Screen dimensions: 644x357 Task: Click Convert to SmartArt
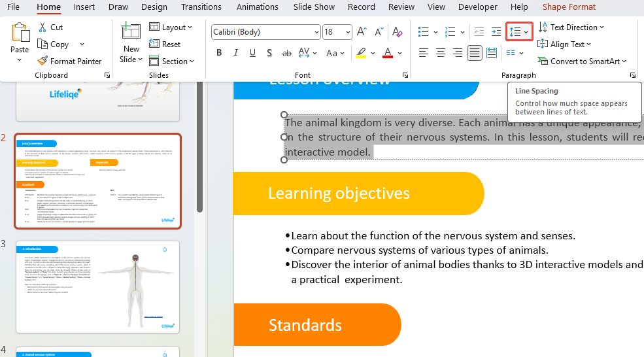coord(582,61)
